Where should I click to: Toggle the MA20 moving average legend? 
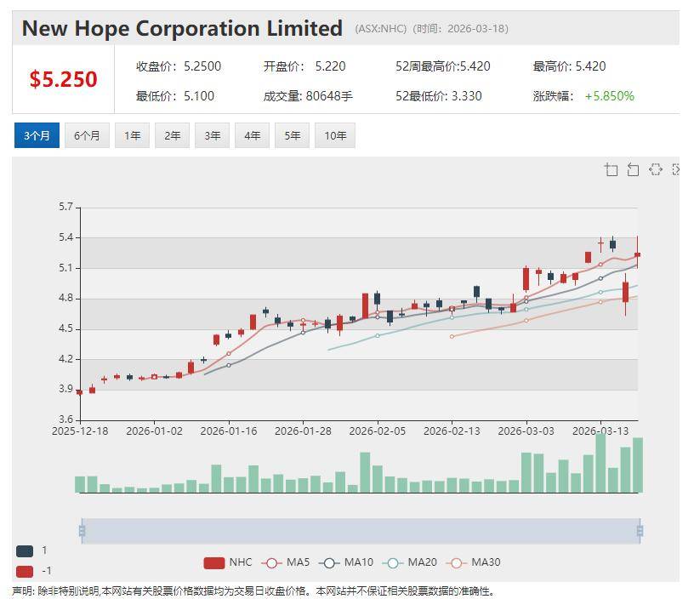click(410, 562)
